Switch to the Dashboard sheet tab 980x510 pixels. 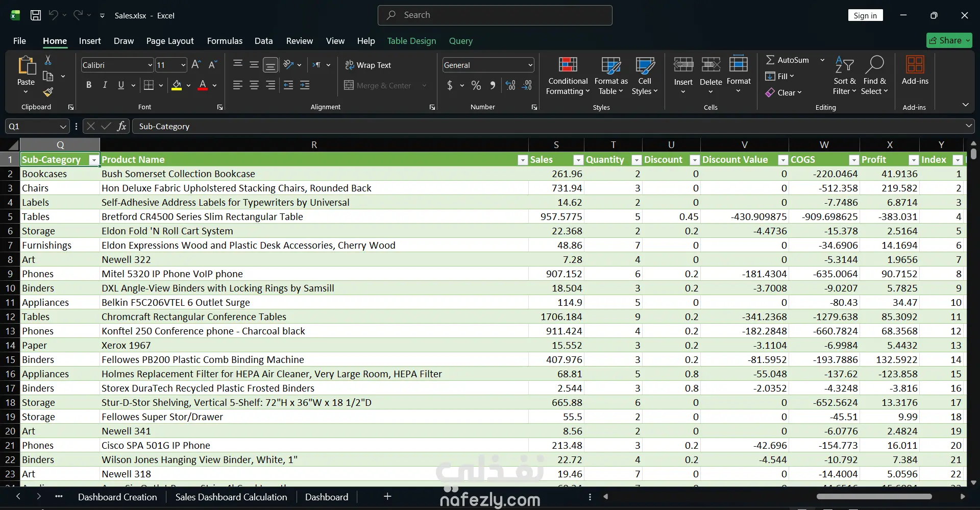[326, 497]
